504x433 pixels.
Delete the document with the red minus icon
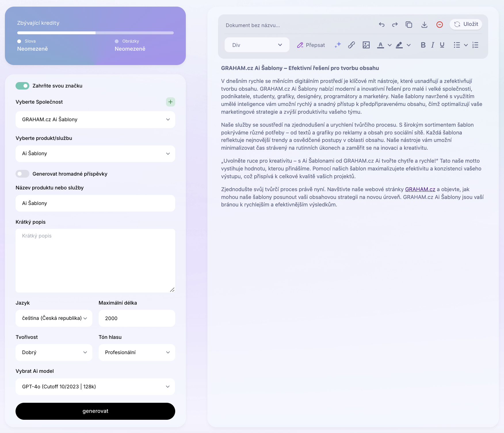click(x=440, y=25)
